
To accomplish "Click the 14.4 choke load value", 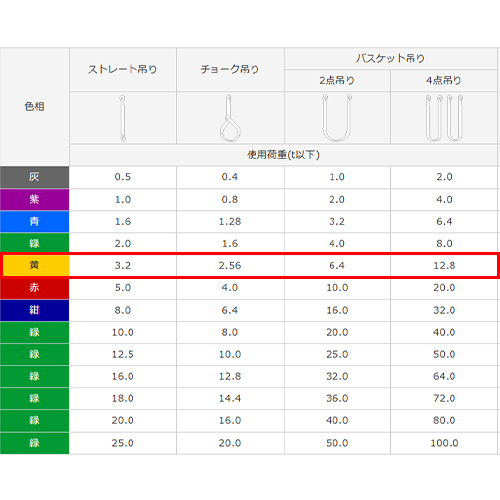I will point(230,398).
